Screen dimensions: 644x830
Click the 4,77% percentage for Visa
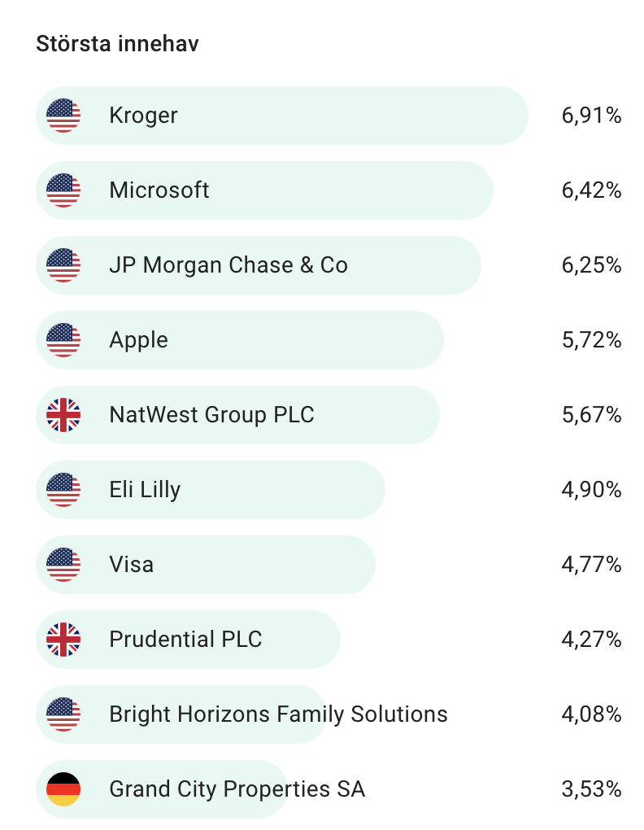[592, 565]
